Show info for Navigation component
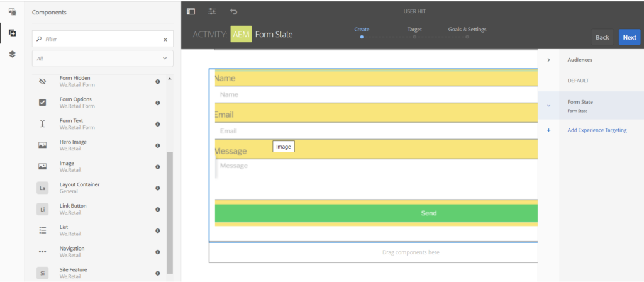The width and height of the screenshot is (644, 282). tap(158, 252)
